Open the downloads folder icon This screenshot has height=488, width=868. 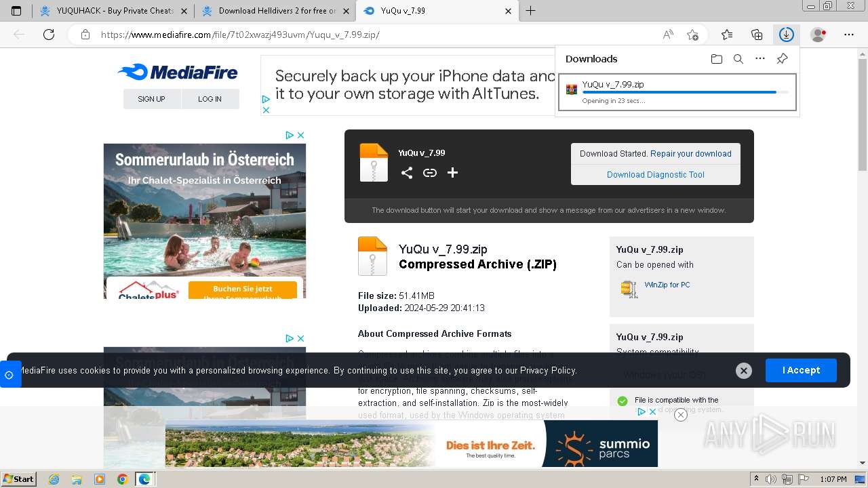[717, 59]
